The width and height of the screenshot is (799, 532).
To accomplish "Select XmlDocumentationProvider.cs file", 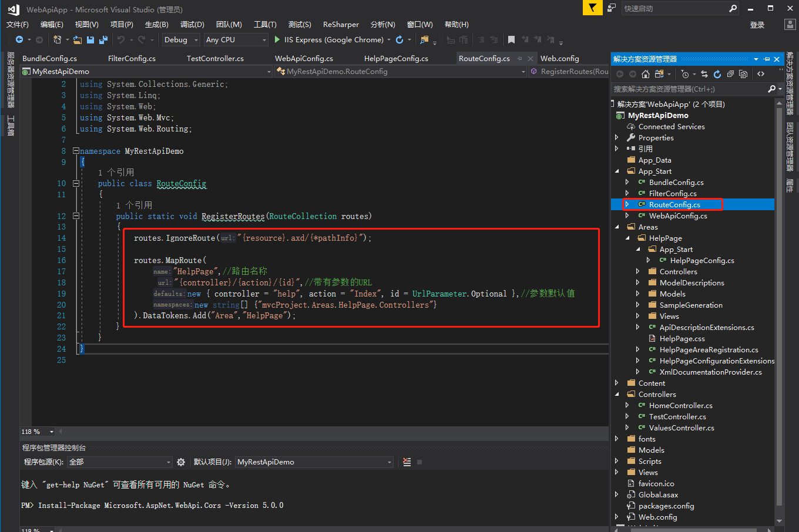I will pyautogui.click(x=710, y=372).
